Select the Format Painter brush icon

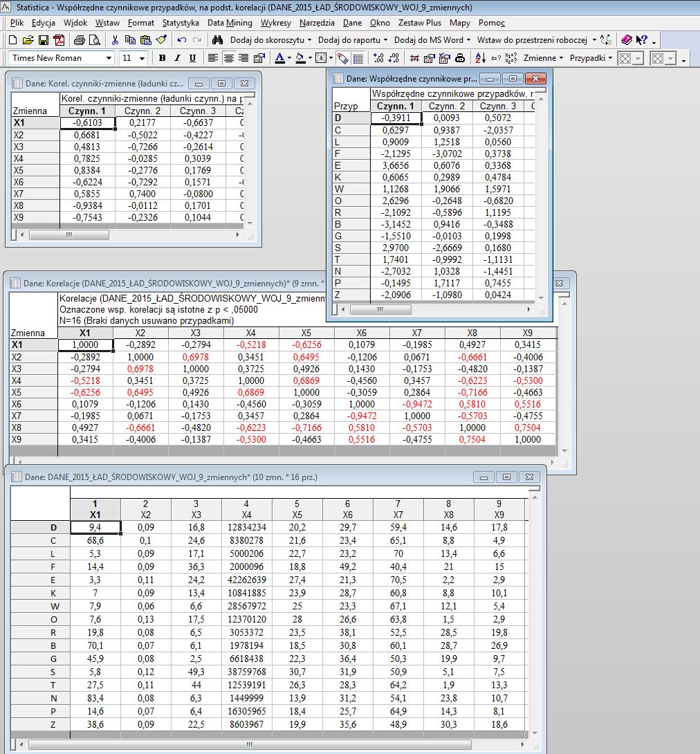(x=162, y=40)
